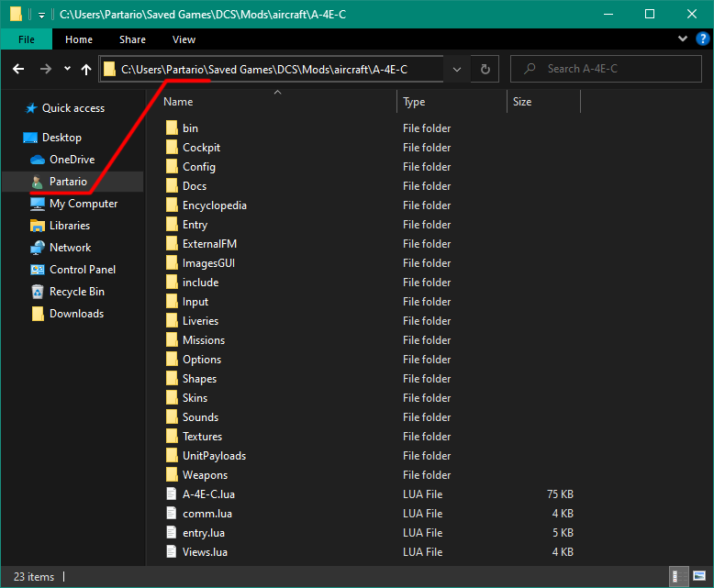
Task: Go back using the Back arrow
Action: 18,69
